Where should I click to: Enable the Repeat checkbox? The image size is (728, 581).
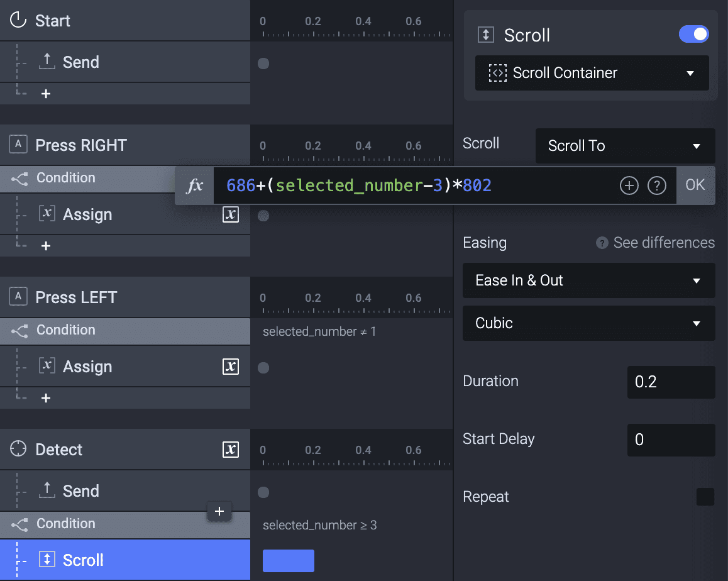tap(705, 497)
